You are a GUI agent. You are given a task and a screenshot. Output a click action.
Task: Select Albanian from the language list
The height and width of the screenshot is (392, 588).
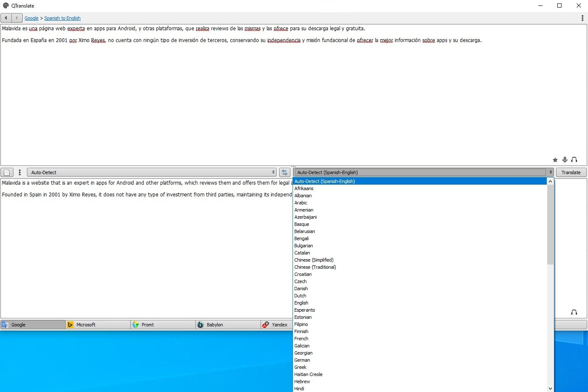click(420, 196)
